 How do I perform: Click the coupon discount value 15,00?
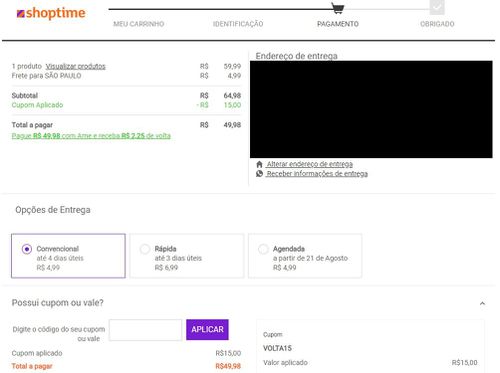pyautogui.click(x=232, y=105)
